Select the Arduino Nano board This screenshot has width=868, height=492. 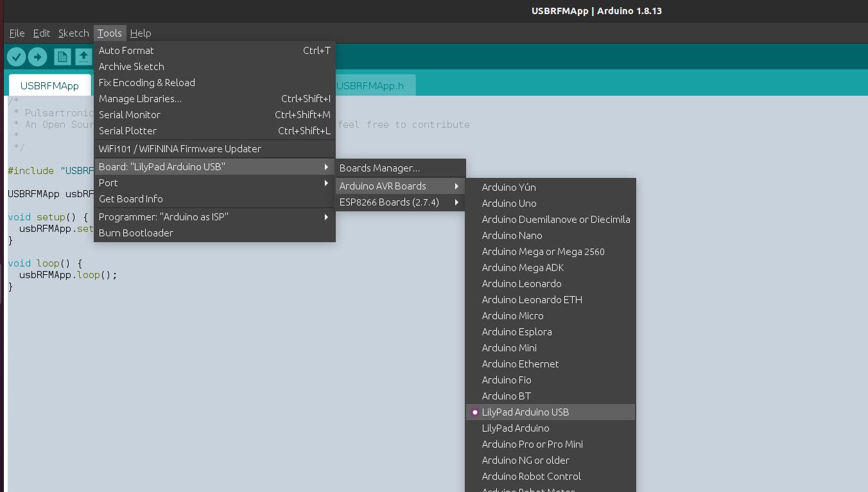pyautogui.click(x=551, y=236)
